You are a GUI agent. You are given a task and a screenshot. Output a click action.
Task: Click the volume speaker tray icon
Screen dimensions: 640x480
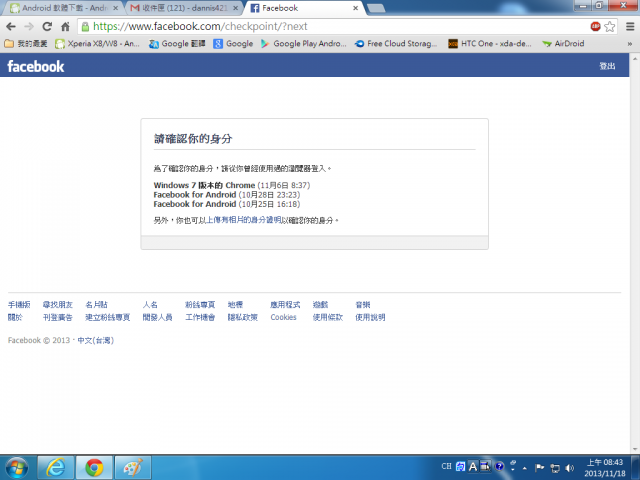click(x=570, y=468)
